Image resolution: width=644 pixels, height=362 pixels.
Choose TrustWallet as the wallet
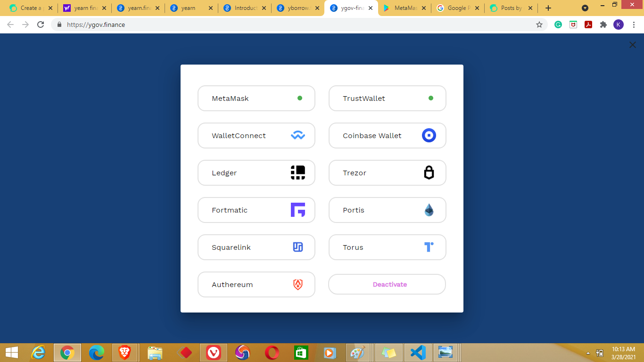388,99
